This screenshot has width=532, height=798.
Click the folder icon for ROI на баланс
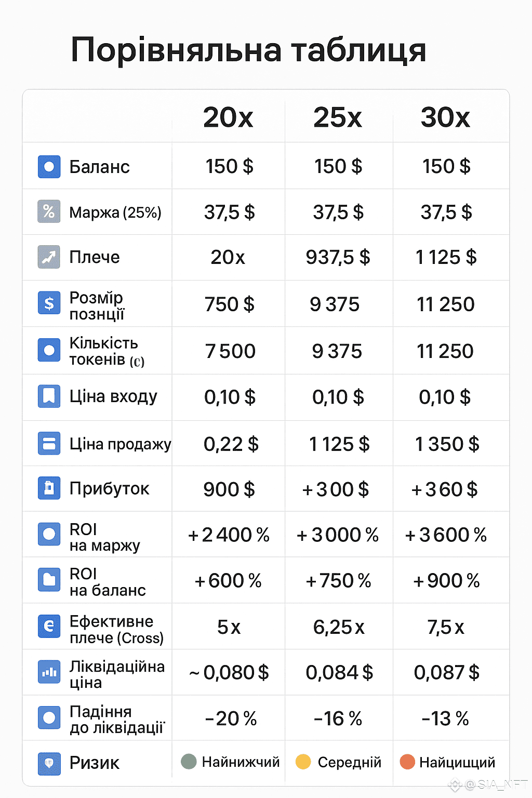[49, 579]
